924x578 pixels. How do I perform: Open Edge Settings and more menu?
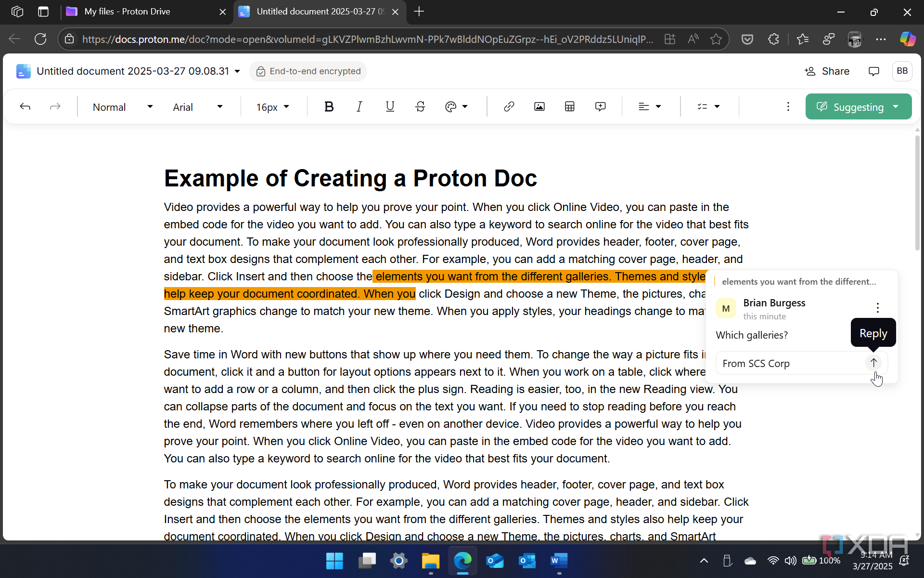[x=881, y=39]
